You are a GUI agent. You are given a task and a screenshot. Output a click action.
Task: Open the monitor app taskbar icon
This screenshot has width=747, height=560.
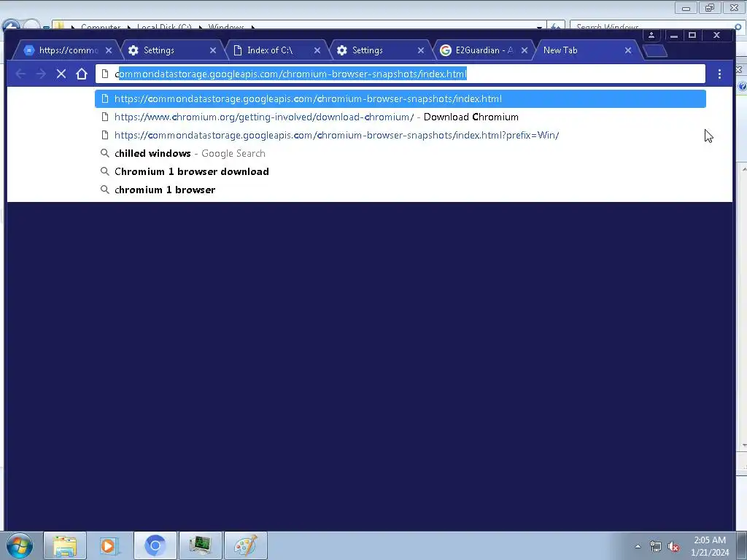[x=200, y=545]
